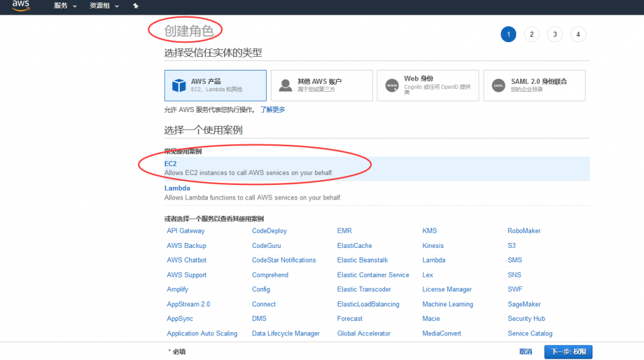Select the Data Lifecycle Manager service
This screenshot has width=644, height=360.
click(x=286, y=334)
